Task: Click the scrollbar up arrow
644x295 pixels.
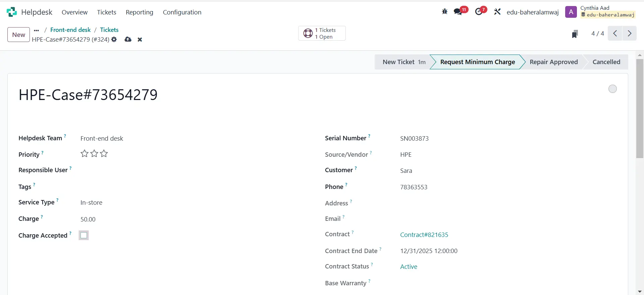Action: 640,55
